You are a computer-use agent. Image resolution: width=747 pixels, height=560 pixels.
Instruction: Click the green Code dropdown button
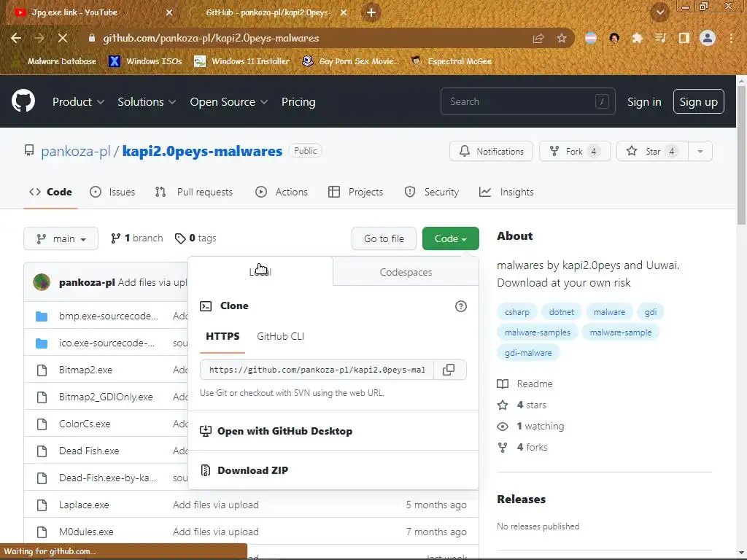tap(451, 238)
